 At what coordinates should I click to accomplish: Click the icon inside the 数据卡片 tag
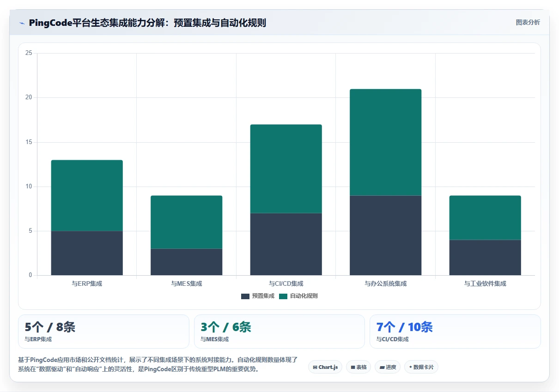click(x=410, y=367)
